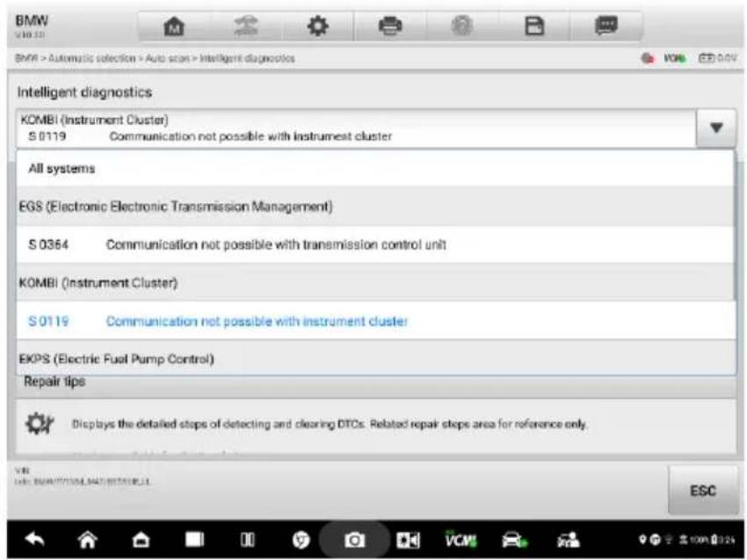Open recent apps square icon

194,540
